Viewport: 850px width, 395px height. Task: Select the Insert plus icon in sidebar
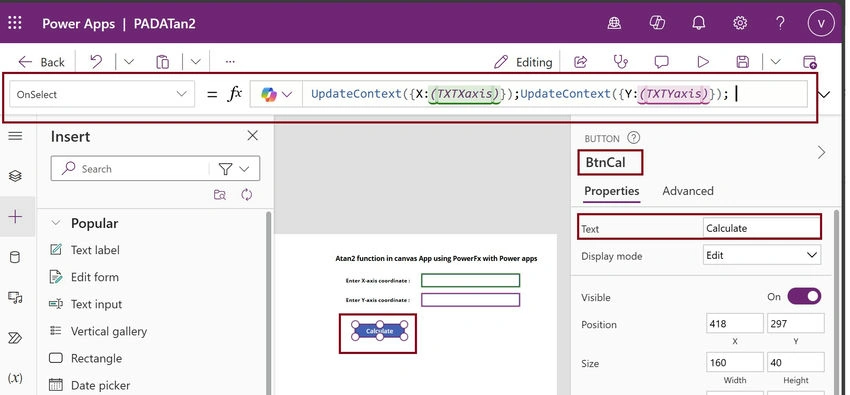(15, 217)
